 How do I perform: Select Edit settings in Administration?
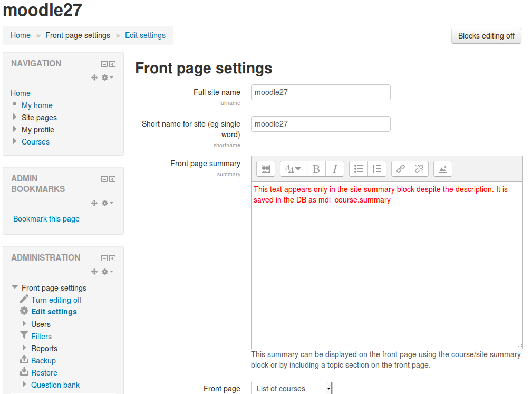(x=54, y=312)
